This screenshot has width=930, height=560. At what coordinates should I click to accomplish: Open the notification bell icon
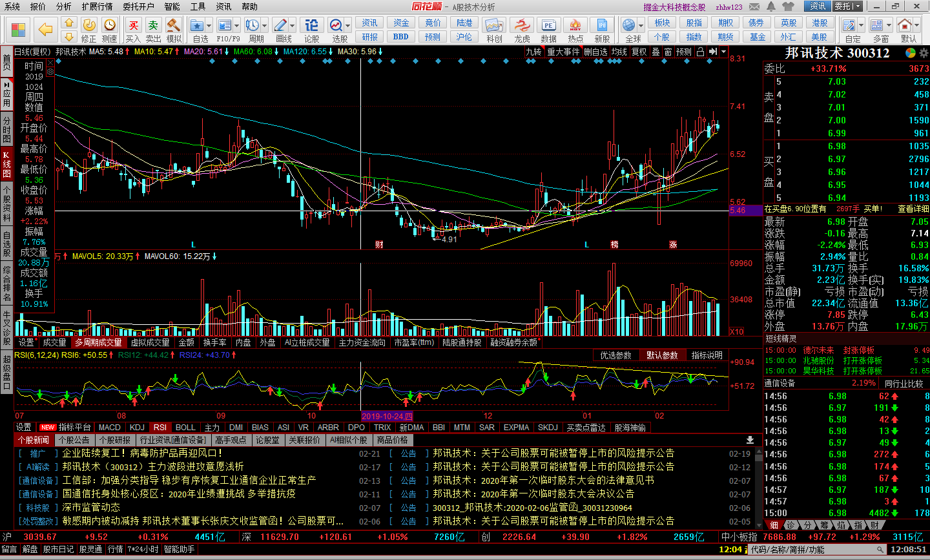[x=771, y=6]
